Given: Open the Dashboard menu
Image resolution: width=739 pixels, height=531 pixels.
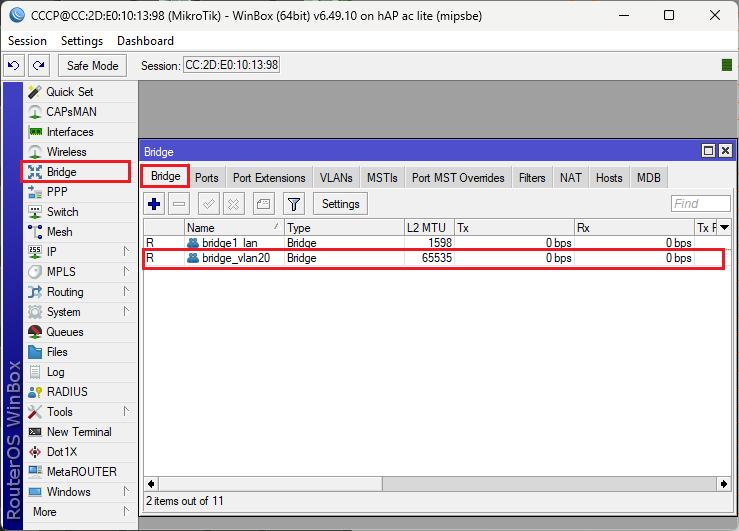Looking at the screenshot, I should 145,41.
